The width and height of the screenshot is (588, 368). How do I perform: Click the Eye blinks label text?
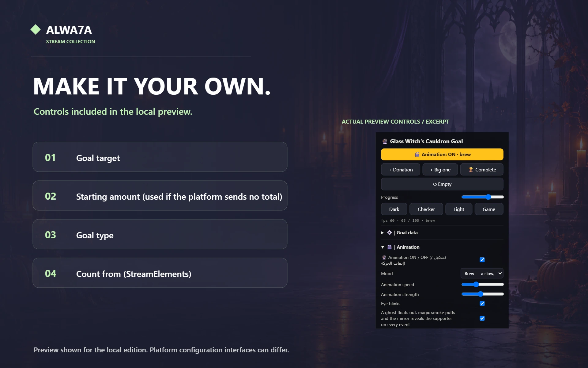pyautogui.click(x=390, y=304)
